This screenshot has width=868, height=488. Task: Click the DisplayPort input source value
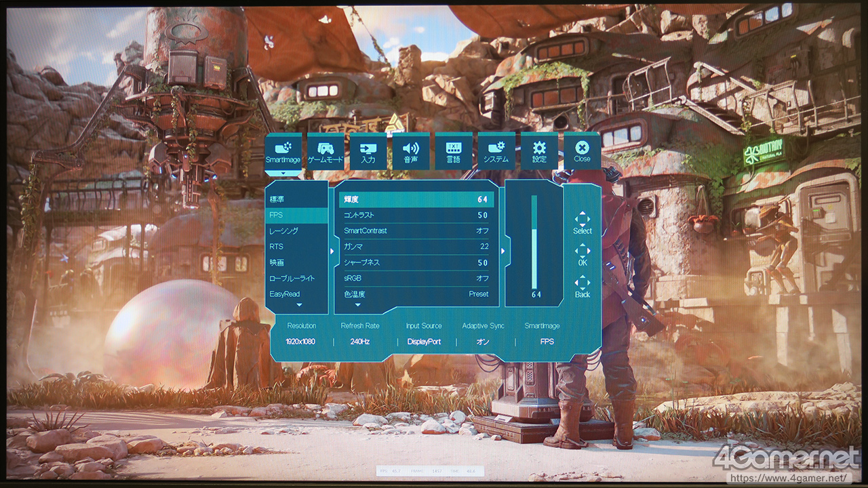[x=424, y=342]
